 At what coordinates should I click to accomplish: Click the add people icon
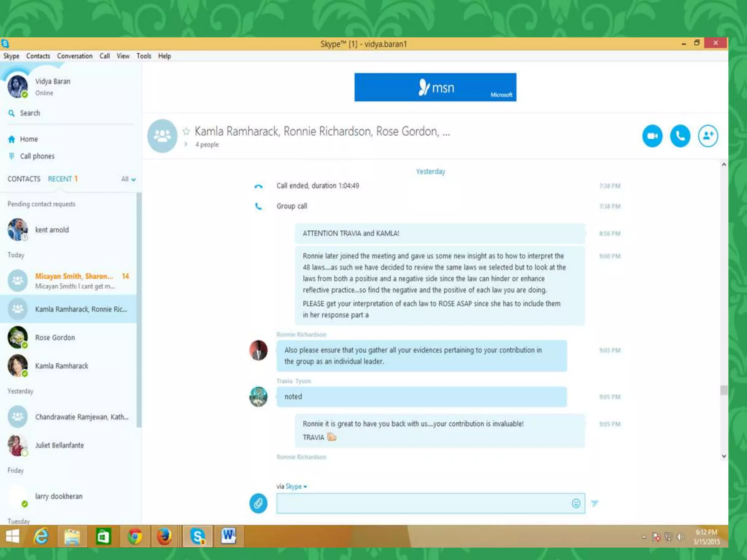click(x=708, y=136)
